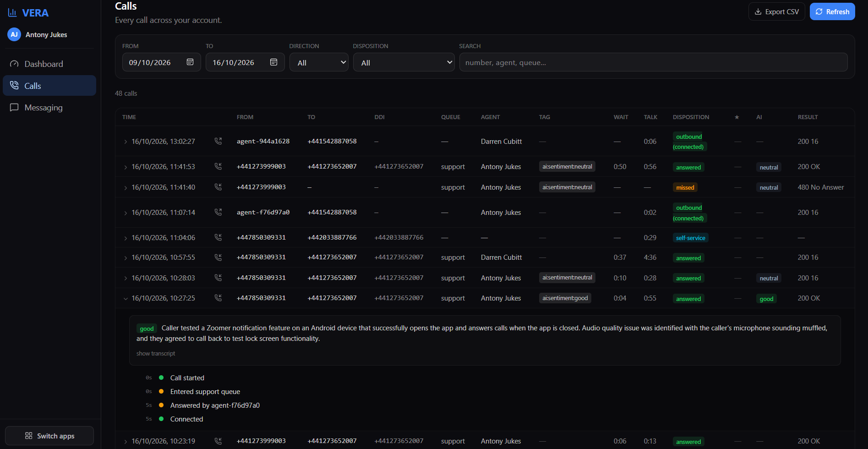Click the Entered support queue timeline entry
Screen dimensions: 868x449
[205, 392]
